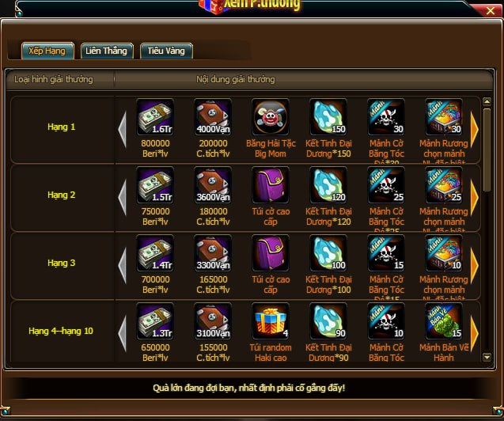Open the purple Túi cờ cao cấp bag in Hạng 2
Image resolution: width=504 pixels, height=421 pixels.
(271, 185)
